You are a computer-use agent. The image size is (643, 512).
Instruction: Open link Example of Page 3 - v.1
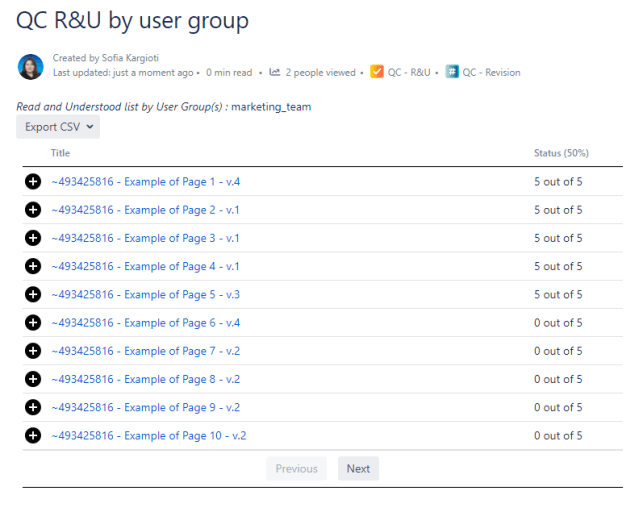point(145,238)
